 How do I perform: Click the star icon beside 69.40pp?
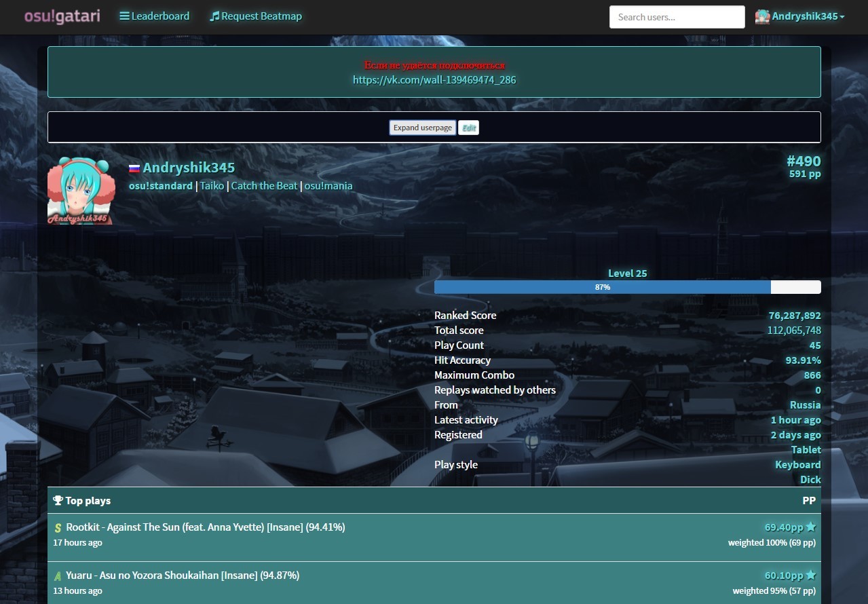(x=810, y=527)
